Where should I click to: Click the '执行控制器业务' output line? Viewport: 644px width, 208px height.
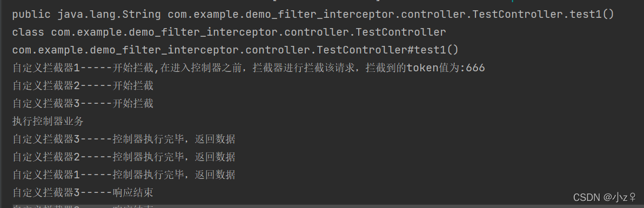[48, 121]
